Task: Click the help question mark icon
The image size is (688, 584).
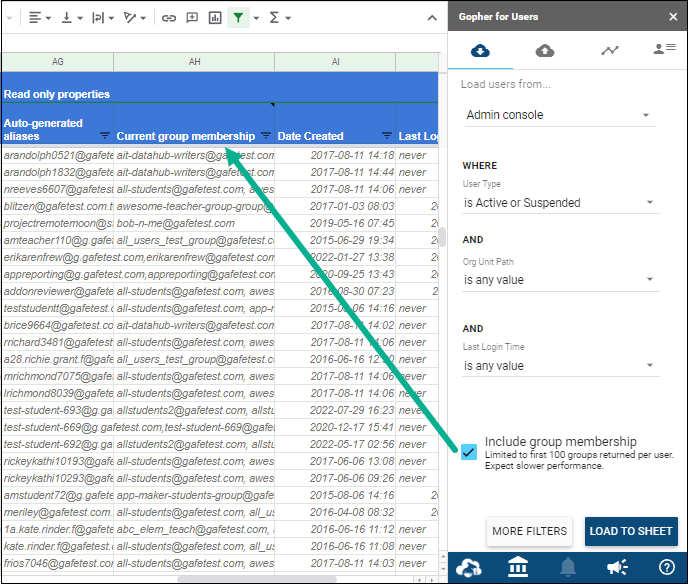Action: tap(666, 568)
